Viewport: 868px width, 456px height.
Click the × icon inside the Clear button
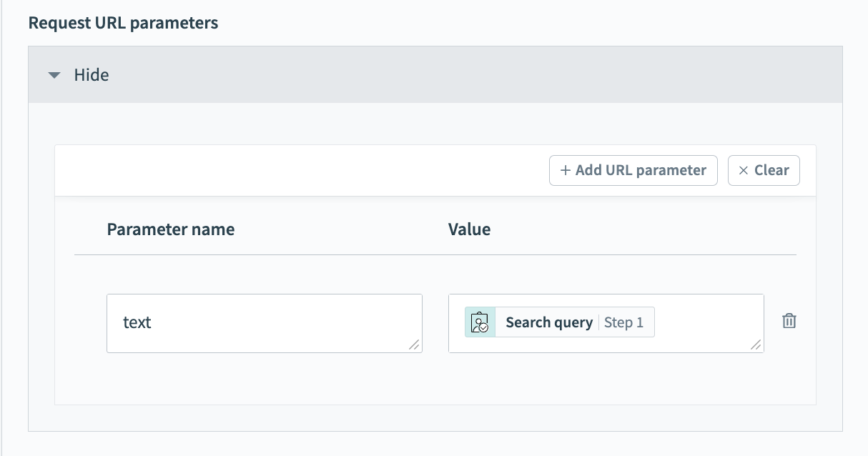click(742, 170)
